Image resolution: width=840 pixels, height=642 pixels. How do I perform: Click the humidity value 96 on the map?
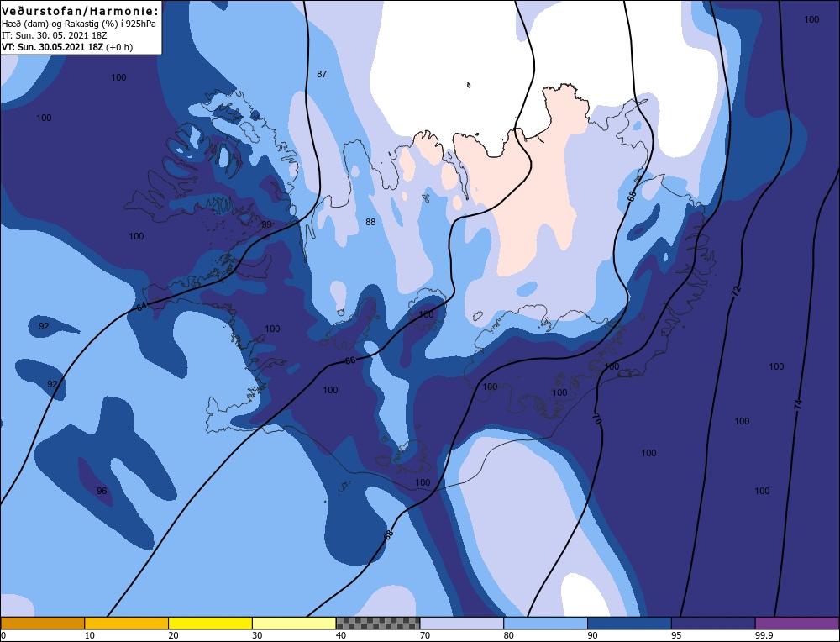102,491
